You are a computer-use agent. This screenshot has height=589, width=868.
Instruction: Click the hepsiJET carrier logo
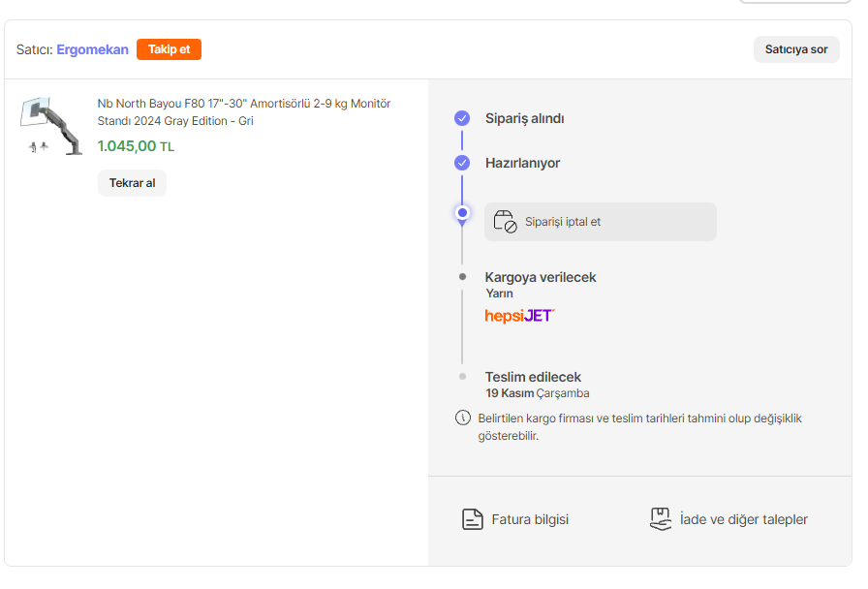click(x=519, y=316)
